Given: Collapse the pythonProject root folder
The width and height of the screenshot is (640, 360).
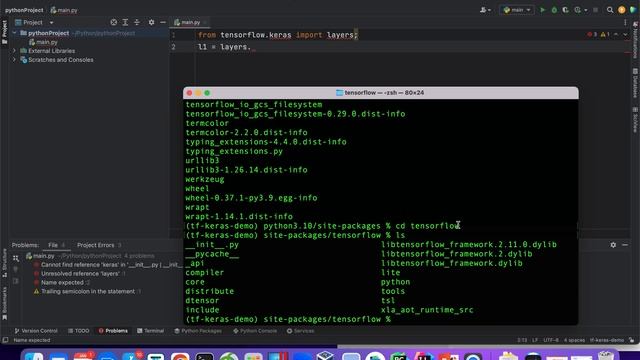Looking at the screenshot, I should tap(15, 33).
